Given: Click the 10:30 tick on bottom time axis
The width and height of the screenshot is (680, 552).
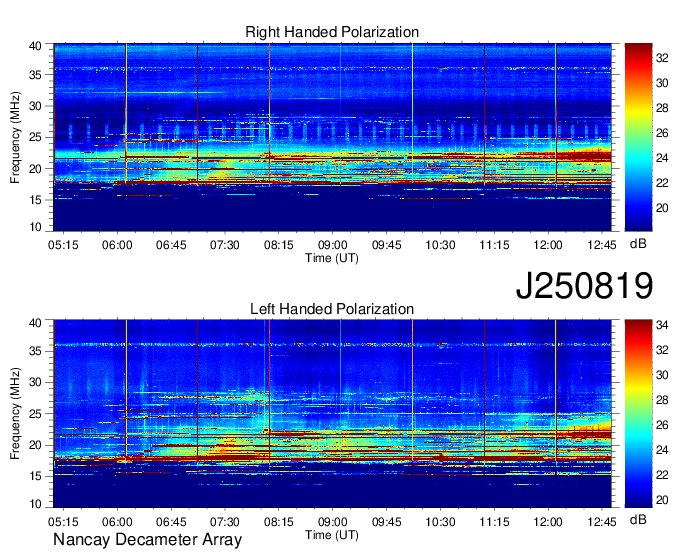Looking at the screenshot, I should (440, 521).
